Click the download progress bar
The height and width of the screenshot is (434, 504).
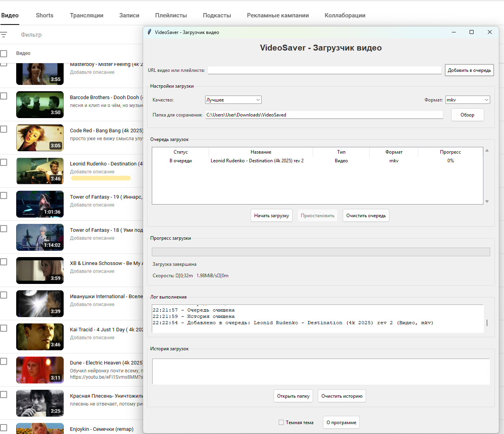[321, 252]
